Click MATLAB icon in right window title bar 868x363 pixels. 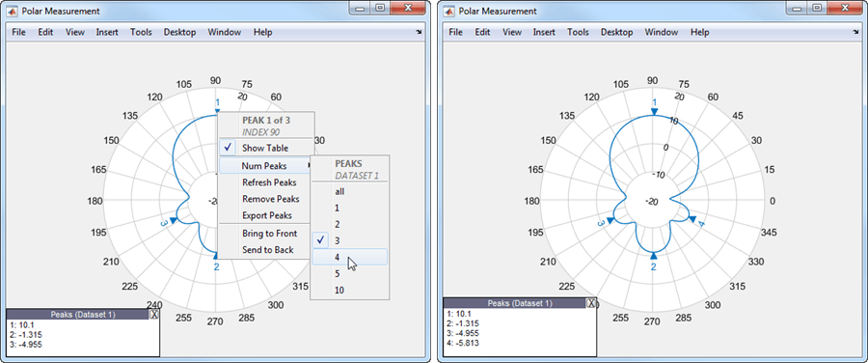(449, 11)
